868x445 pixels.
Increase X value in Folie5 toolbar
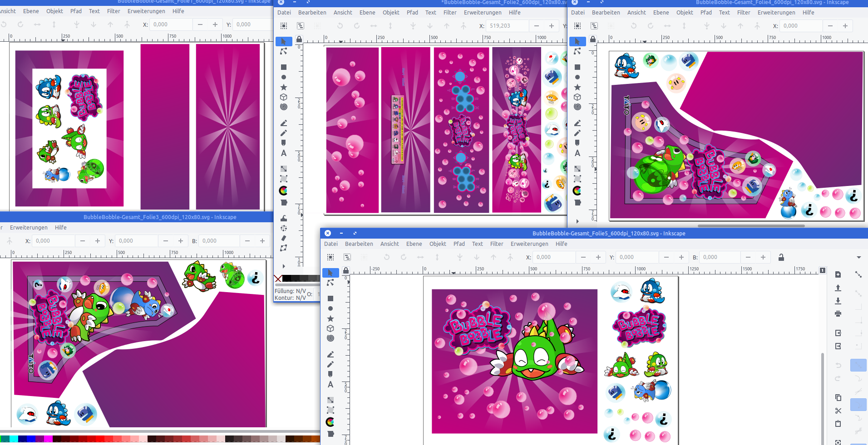(x=598, y=257)
